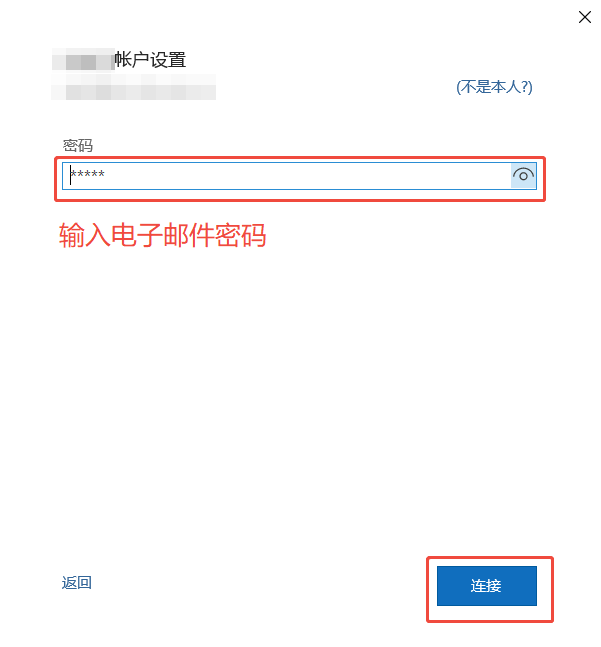Go back via the 返回 link
601x647 pixels.
(77, 583)
